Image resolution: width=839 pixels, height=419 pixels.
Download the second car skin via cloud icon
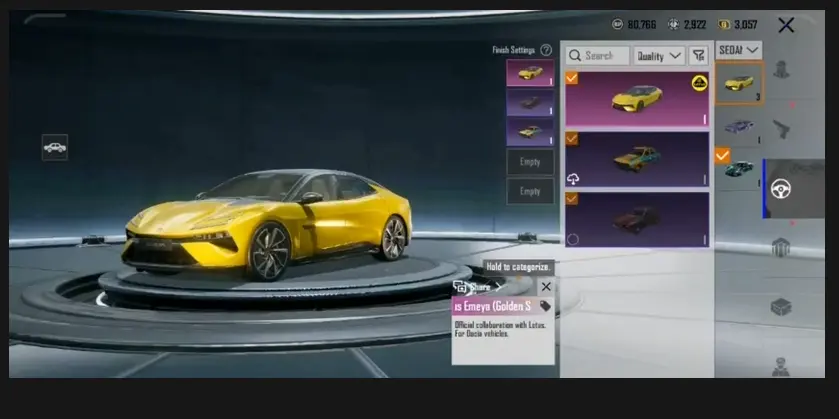tap(574, 179)
